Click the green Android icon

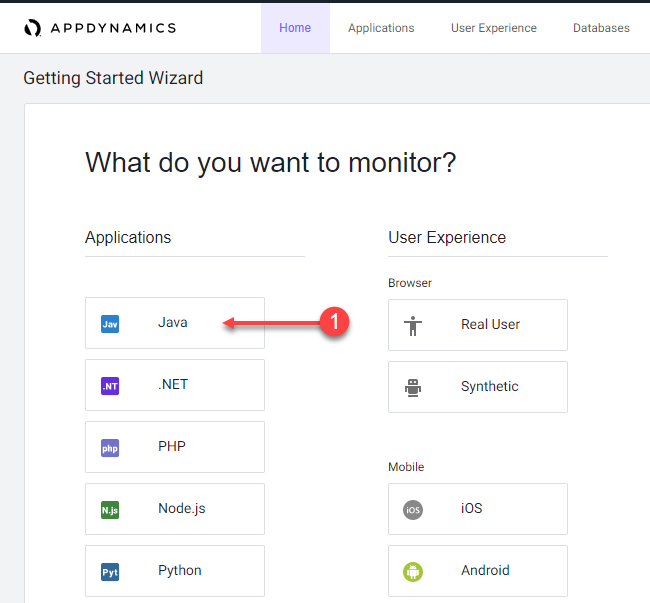click(x=413, y=572)
